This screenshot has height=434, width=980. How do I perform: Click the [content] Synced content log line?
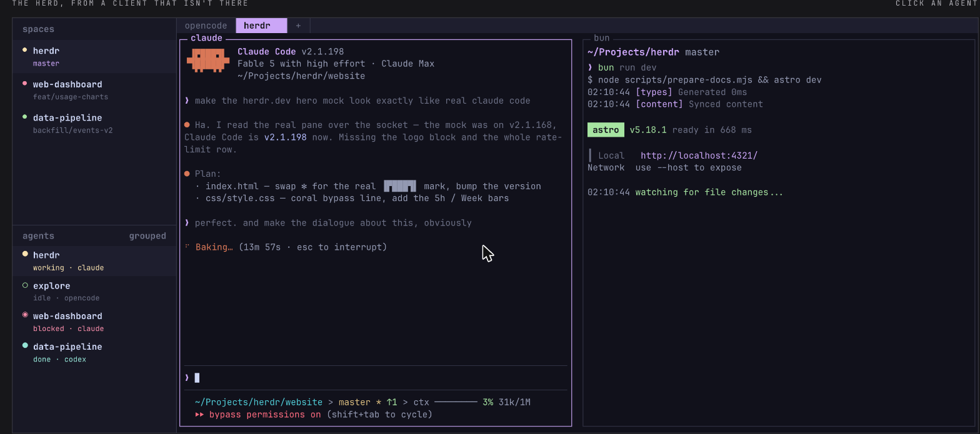(x=675, y=104)
